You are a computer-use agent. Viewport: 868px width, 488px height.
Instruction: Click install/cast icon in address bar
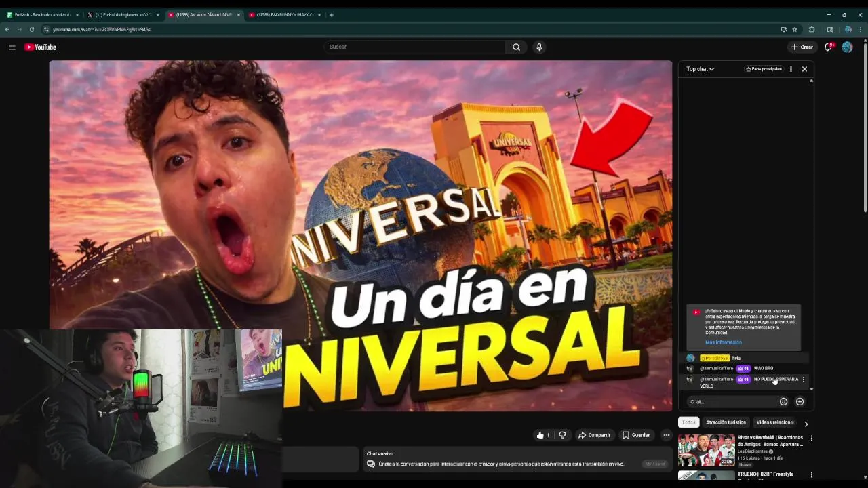[x=783, y=29]
